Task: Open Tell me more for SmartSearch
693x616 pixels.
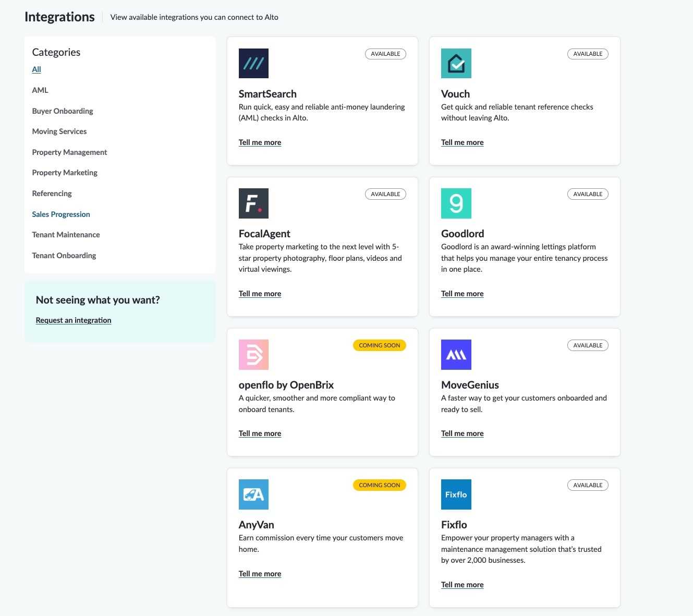Action: [260, 142]
